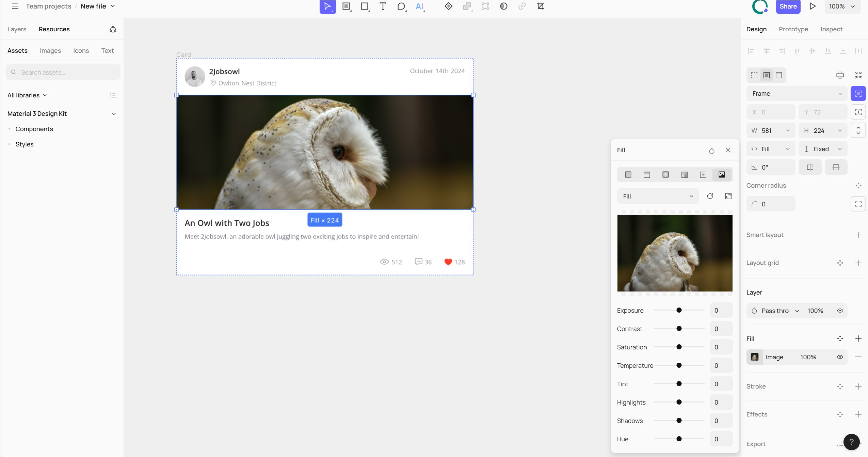Click the align top icon
This screenshot has height=457, width=868.
(797, 51)
